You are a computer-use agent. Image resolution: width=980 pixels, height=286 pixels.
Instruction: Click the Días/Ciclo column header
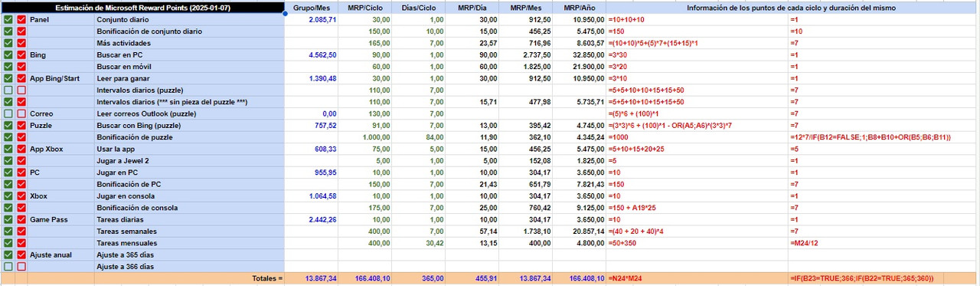click(x=418, y=8)
